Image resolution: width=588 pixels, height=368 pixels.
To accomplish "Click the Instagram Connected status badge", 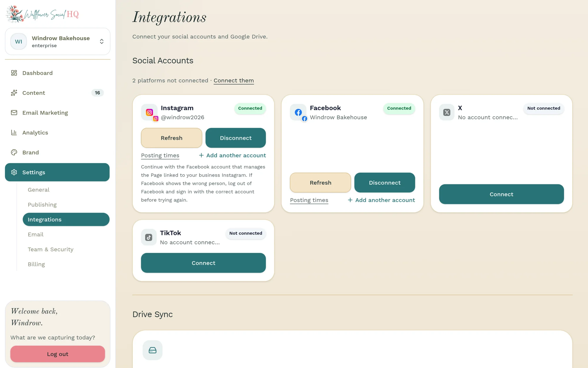I will pyautogui.click(x=250, y=108).
